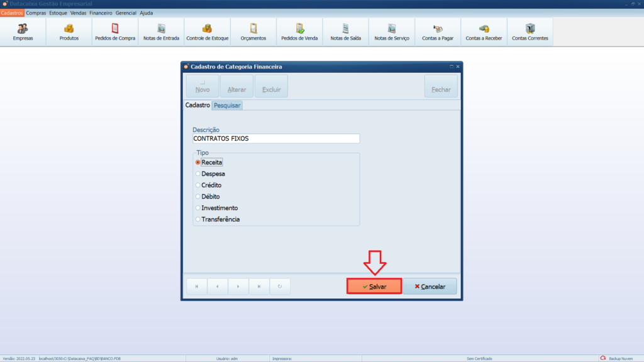Screen dimensions: 644x362
Task: Select the Investimento type option
Action: point(198,208)
